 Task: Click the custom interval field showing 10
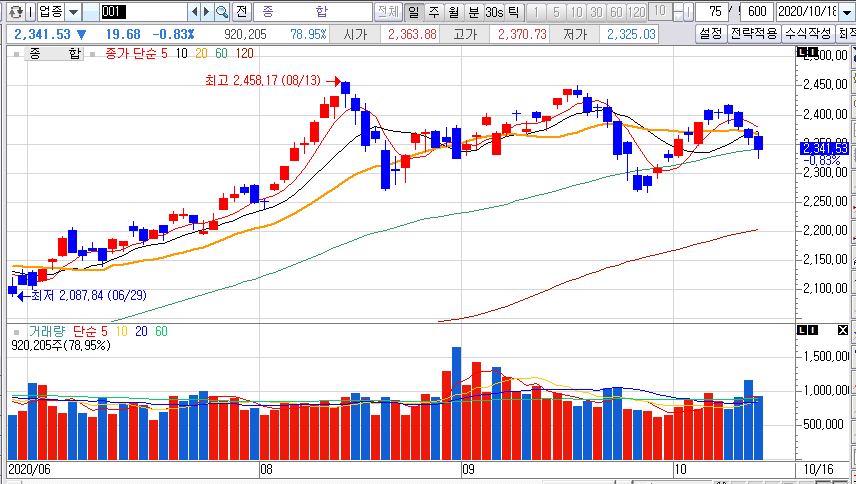(660, 10)
